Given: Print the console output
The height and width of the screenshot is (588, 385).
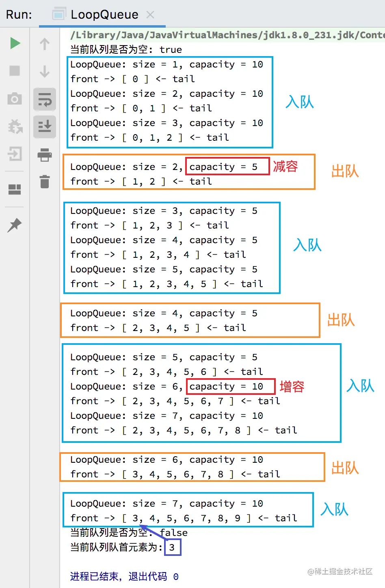Looking at the screenshot, I should (x=45, y=156).
